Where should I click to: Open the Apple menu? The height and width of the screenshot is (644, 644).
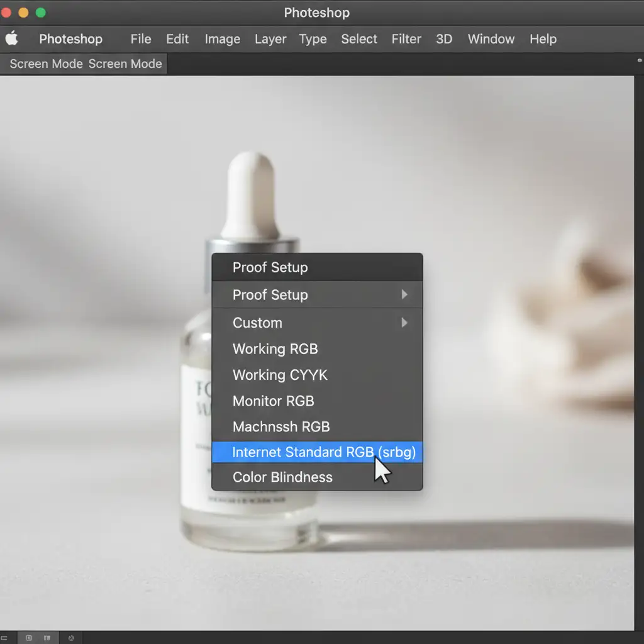[x=12, y=39]
